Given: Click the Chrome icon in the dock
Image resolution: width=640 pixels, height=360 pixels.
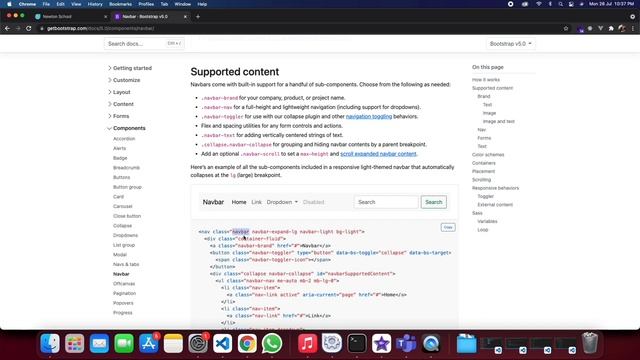Looking at the screenshot, I should [247, 343].
